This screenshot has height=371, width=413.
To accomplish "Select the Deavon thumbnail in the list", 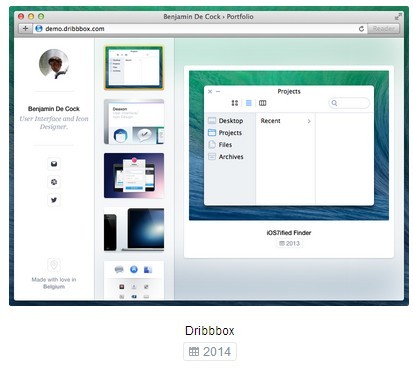I will pyautogui.click(x=134, y=122).
